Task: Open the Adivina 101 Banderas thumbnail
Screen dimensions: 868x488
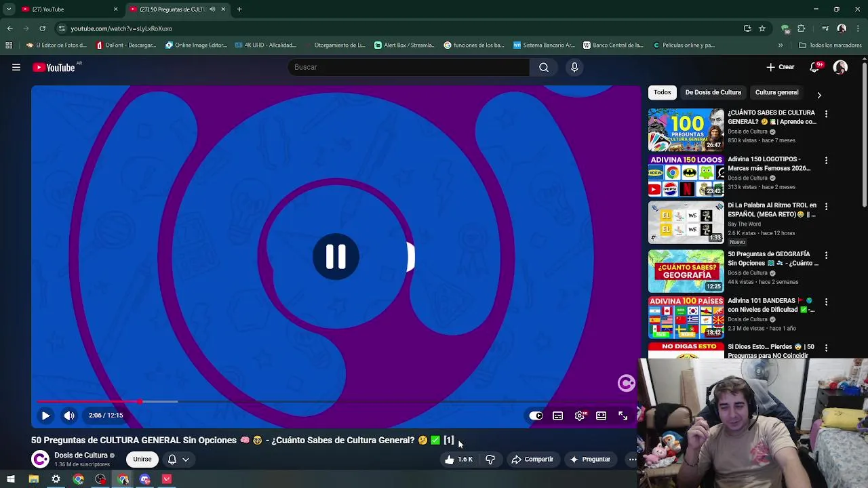Action: click(x=686, y=317)
